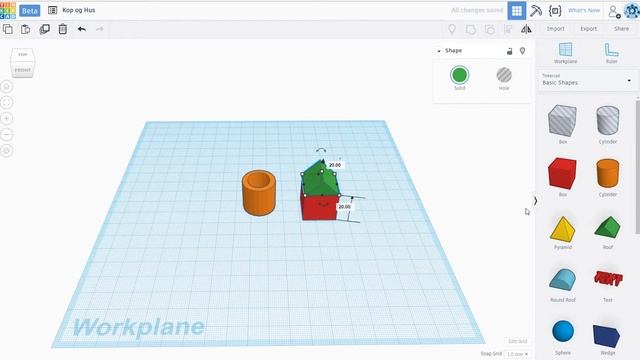Open the Blocks pickaxe view
Image resolution: width=640 pixels, height=360 pixels.
pos(536,11)
